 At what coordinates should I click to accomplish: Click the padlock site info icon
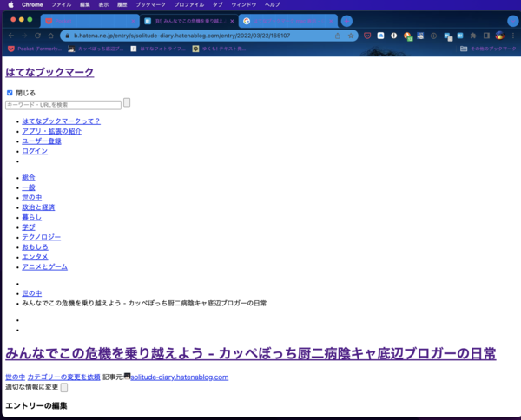pos(68,36)
